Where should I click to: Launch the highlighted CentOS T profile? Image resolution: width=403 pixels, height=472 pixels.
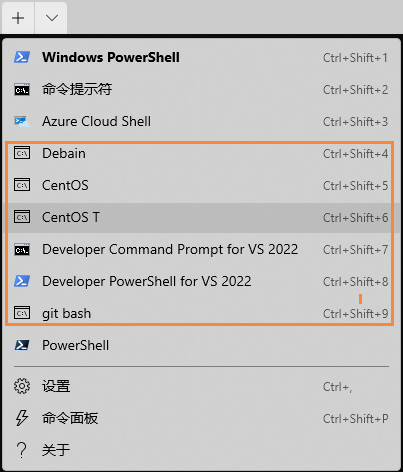pos(201,217)
